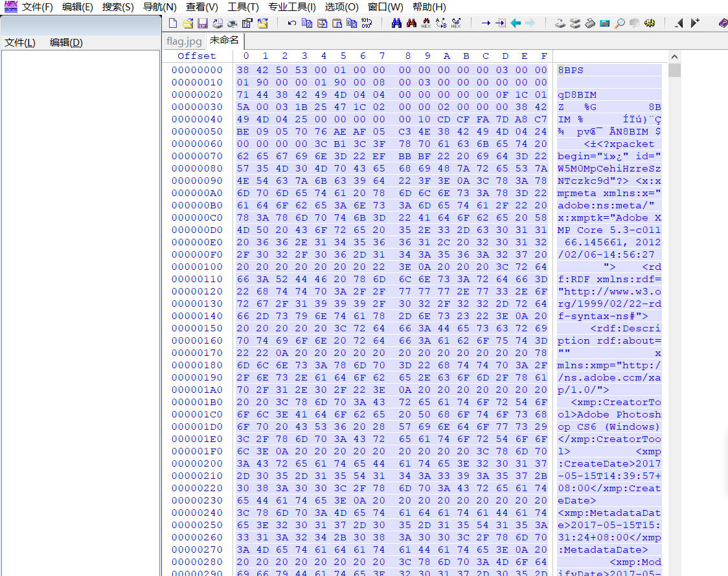Select offset row 00000000

tap(198, 70)
